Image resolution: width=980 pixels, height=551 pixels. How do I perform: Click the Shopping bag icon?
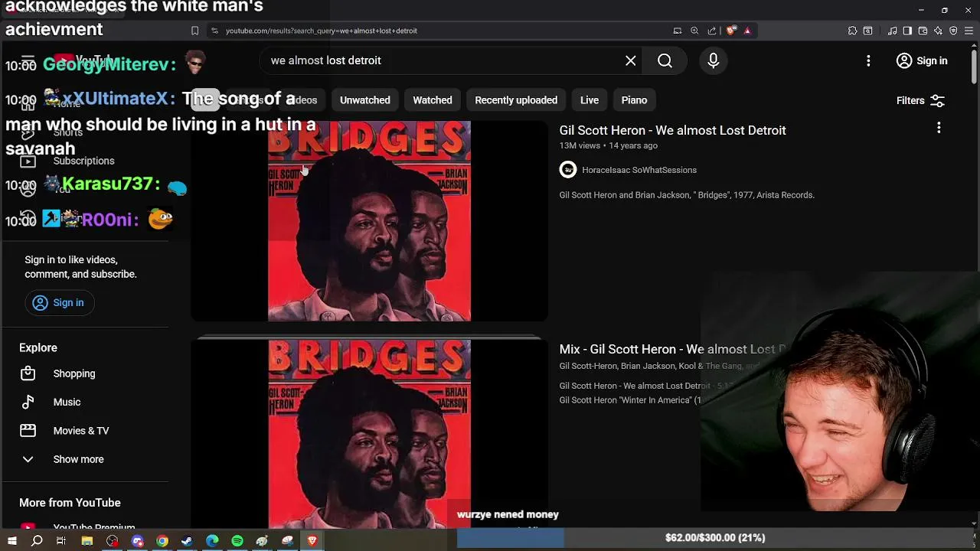pos(28,373)
